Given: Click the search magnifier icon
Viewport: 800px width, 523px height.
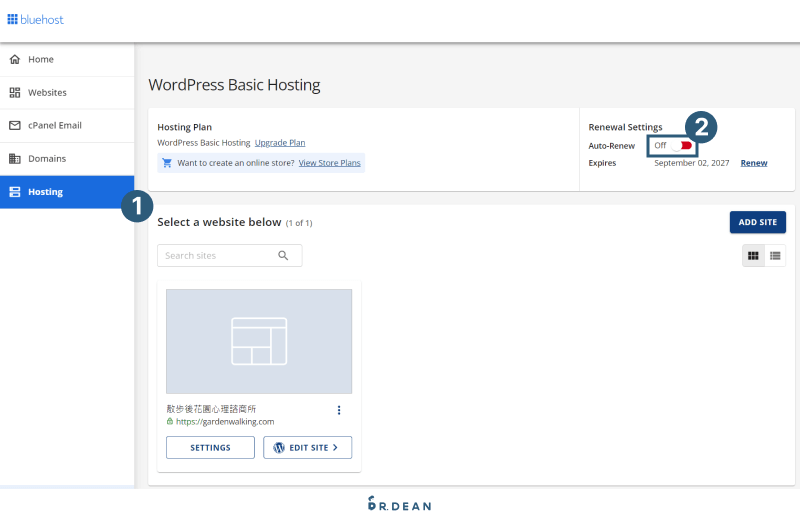Looking at the screenshot, I should (x=283, y=256).
